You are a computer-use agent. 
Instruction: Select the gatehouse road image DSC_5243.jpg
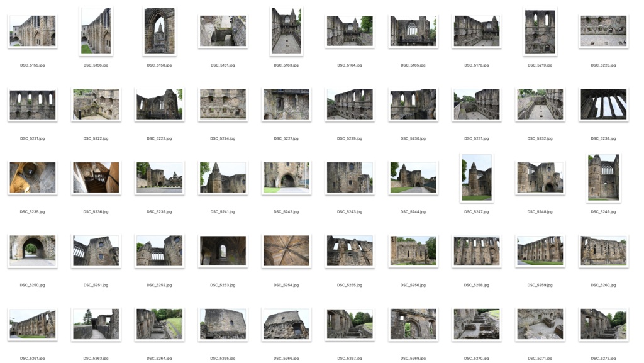pos(350,177)
